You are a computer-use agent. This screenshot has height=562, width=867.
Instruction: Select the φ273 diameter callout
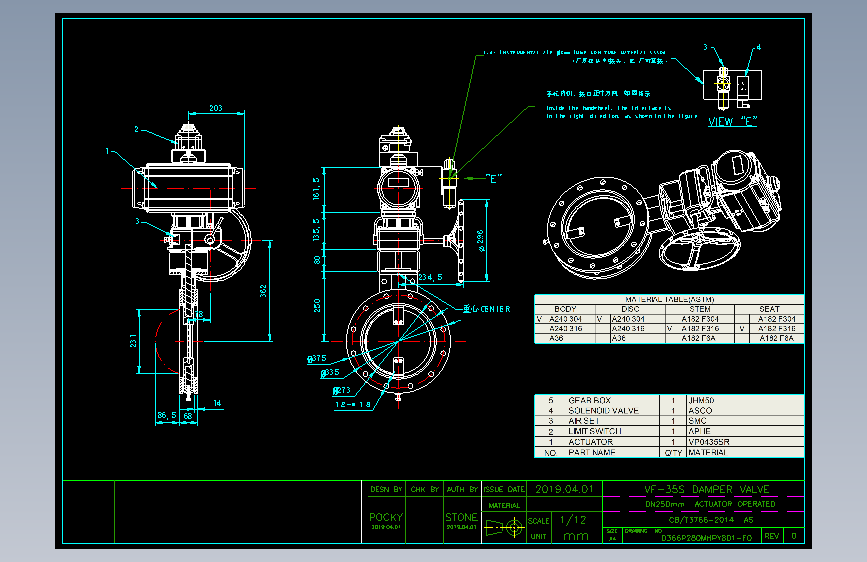tap(342, 390)
